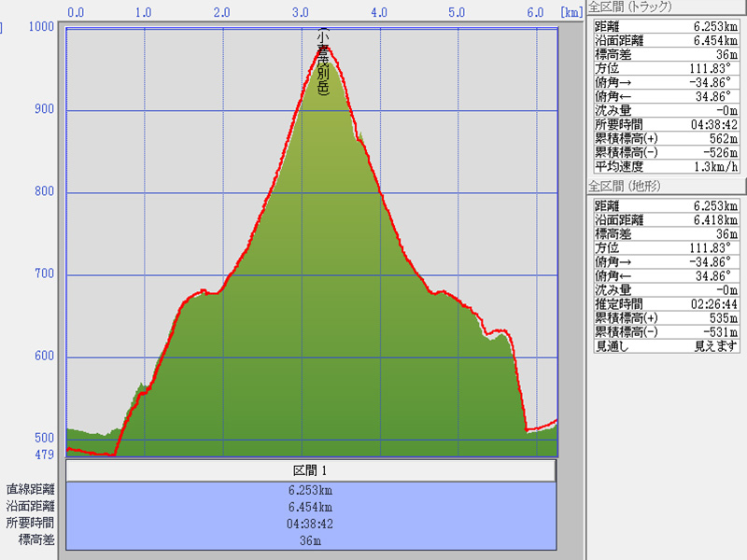This screenshot has width=747, height=560.
Task: Click the 3.0 mark on the distance axis
Action: pyautogui.click(x=301, y=12)
